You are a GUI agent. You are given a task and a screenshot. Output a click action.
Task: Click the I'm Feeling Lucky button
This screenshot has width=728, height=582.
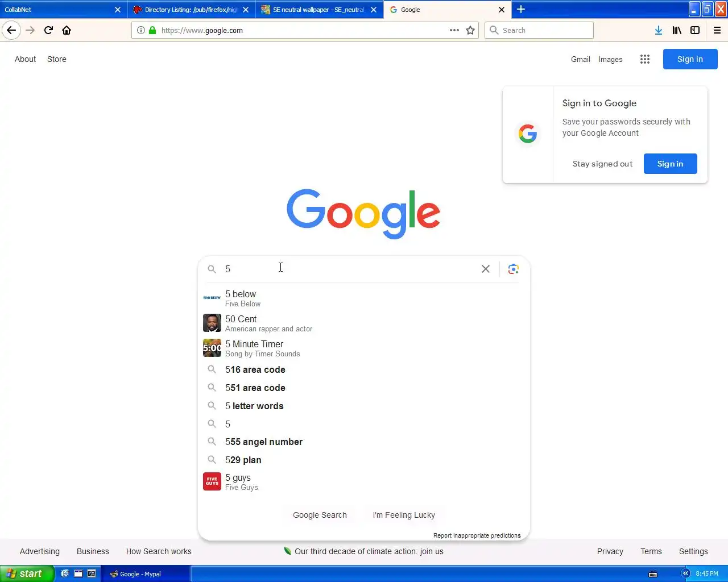404,515
